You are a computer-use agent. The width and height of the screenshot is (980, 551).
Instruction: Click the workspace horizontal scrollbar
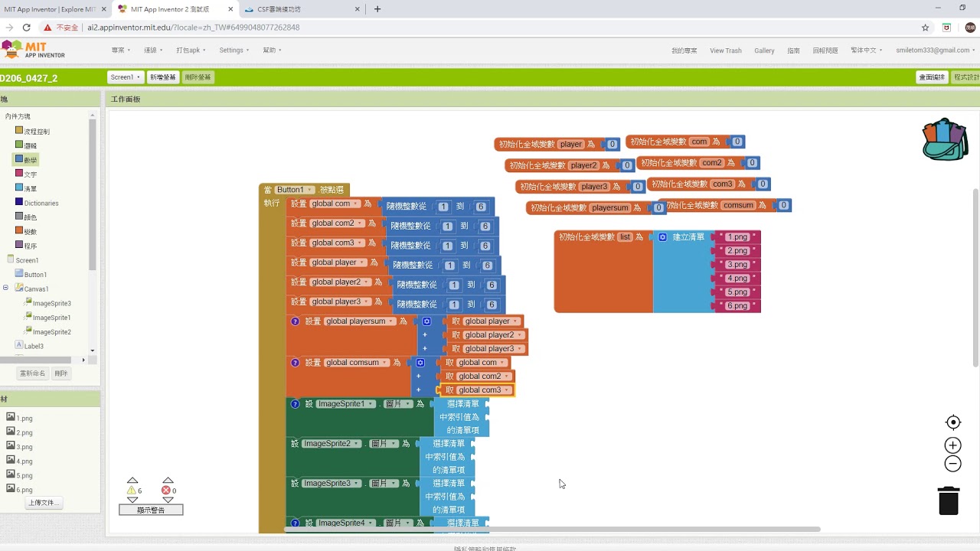click(552, 529)
